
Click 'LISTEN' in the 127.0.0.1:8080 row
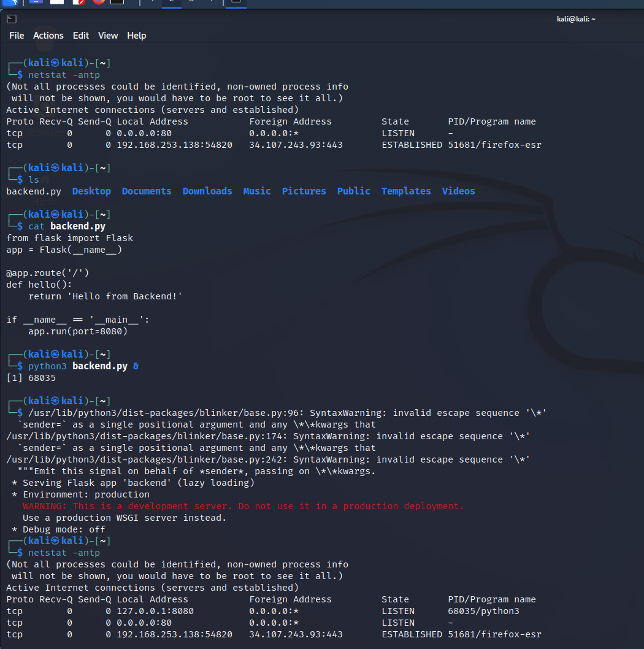tap(398, 611)
